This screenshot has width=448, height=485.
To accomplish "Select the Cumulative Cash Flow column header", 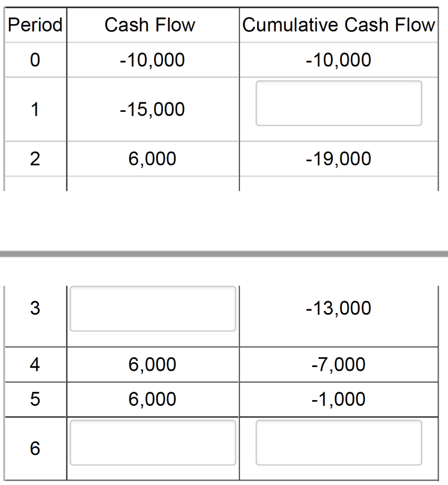I will tap(338, 25).
